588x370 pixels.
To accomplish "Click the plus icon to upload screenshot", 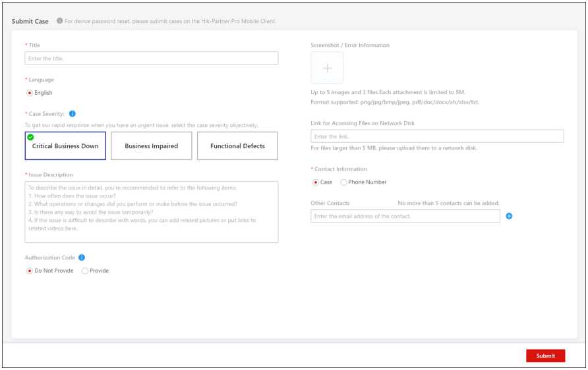I will [327, 68].
